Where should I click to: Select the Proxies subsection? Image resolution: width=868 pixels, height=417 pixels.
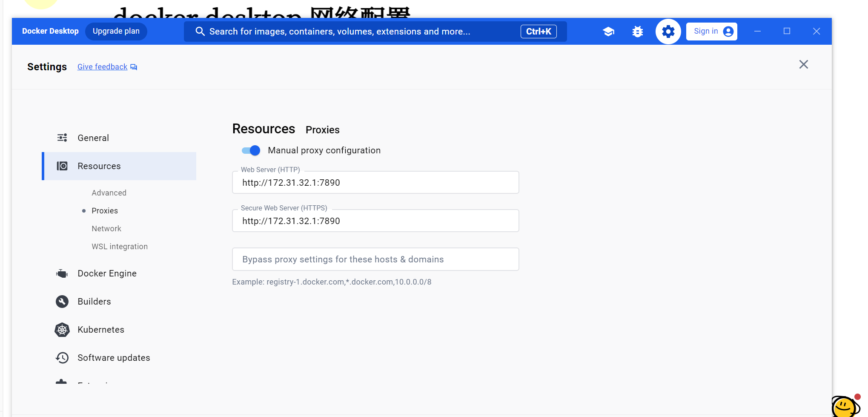(105, 211)
